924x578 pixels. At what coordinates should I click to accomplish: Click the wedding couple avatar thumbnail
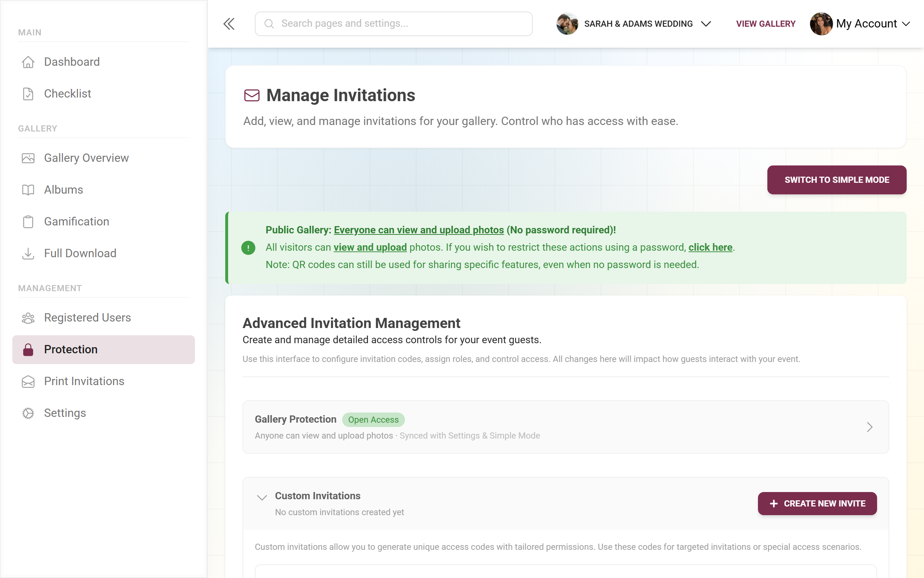pos(567,24)
